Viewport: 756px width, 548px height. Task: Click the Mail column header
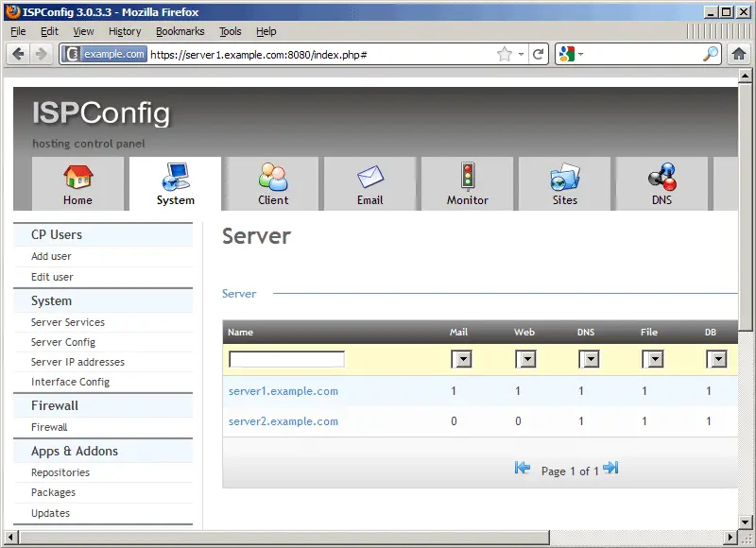click(x=458, y=332)
